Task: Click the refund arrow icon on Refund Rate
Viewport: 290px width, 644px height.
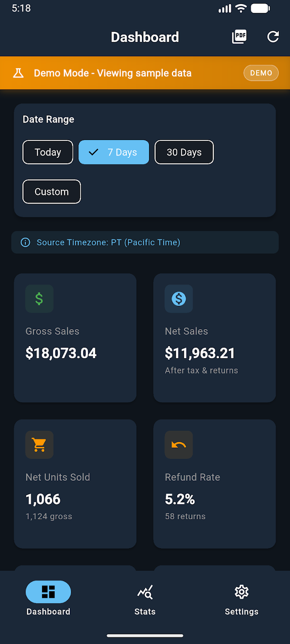Action: pos(179,445)
